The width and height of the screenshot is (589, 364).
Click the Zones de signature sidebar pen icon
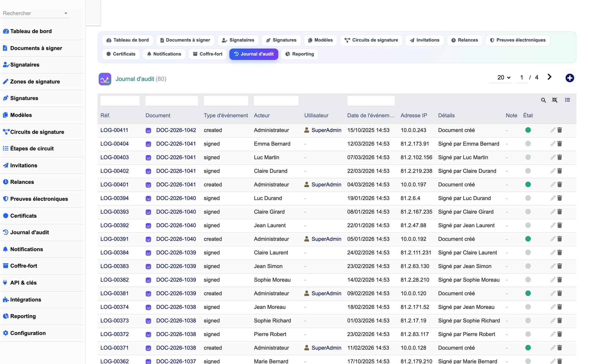coord(6,81)
